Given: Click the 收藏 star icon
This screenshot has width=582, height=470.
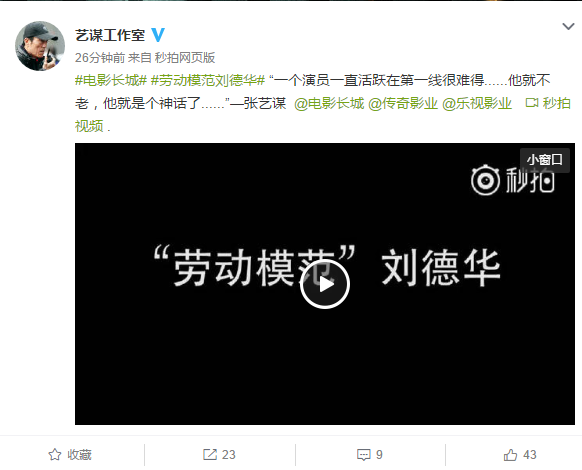Looking at the screenshot, I should 55,455.
